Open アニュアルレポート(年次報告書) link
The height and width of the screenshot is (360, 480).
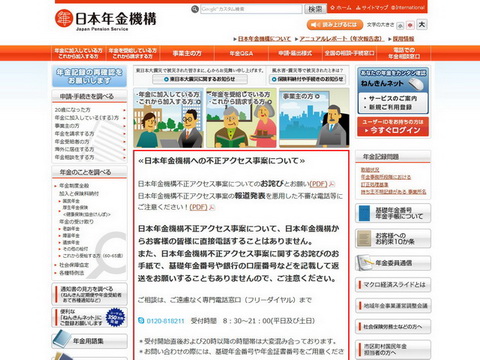(341, 39)
